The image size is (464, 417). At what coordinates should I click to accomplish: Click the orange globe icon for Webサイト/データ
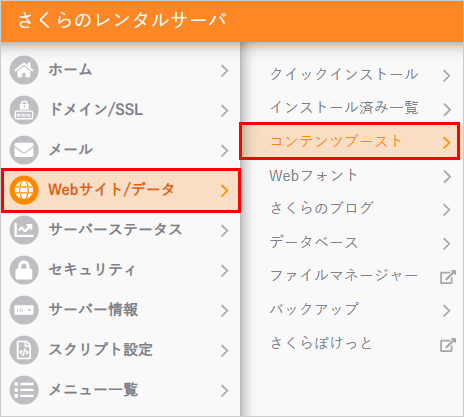[x=24, y=190]
